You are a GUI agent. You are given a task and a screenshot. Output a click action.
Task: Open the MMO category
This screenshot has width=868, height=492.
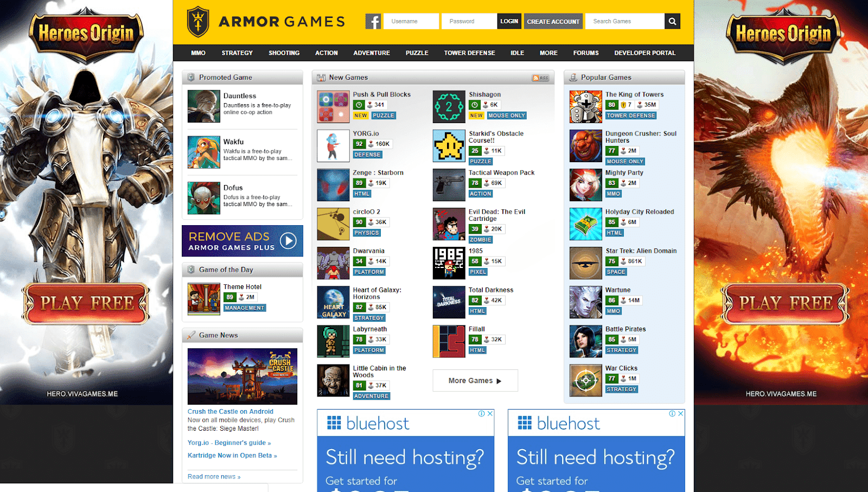click(198, 53)
